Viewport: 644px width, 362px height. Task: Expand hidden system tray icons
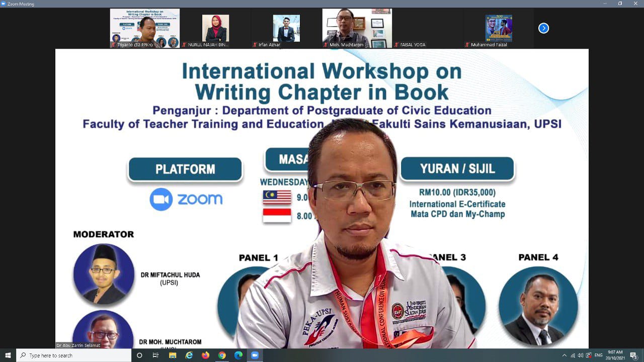(x=564, y=355)
